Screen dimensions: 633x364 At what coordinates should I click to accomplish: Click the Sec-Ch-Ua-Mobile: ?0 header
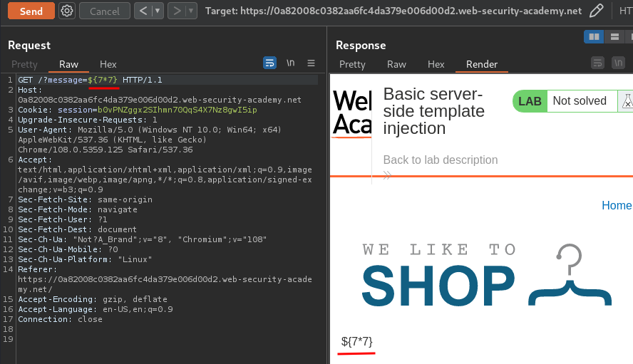[x=68, y=249]
